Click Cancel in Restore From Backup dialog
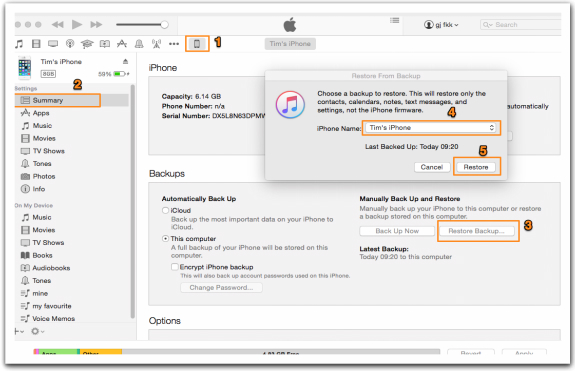 tap(432, 167)
